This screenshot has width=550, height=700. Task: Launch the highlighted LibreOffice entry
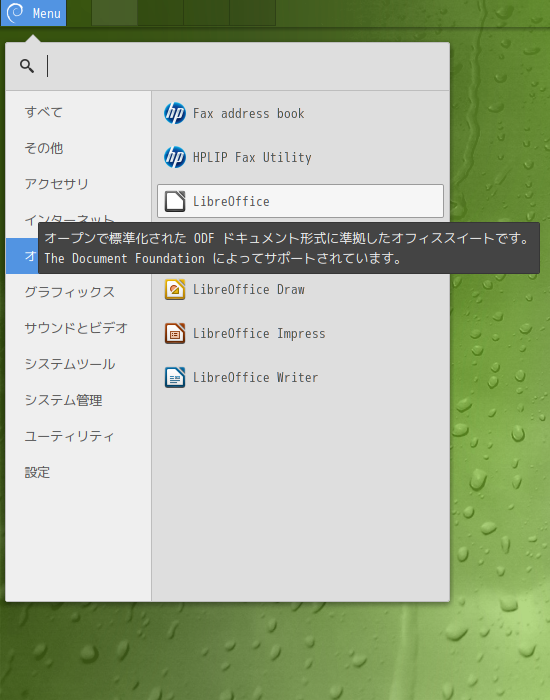[x=300, y=201]
